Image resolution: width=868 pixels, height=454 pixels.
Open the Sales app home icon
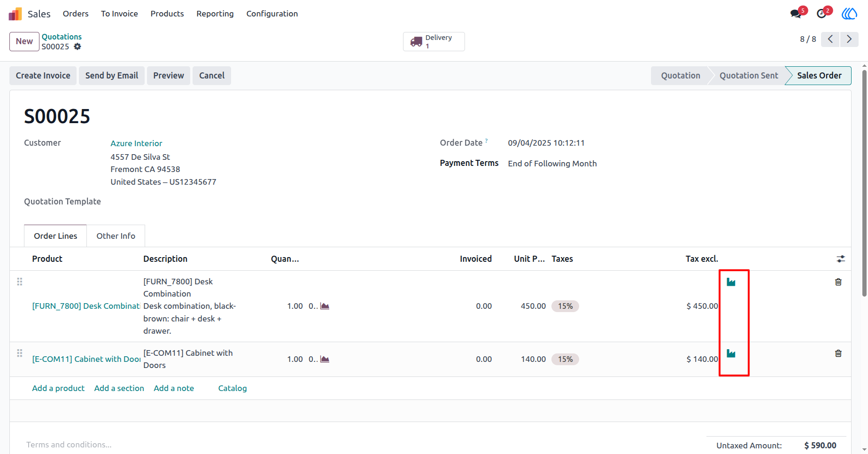pyautogui.click(x=15, y=14)
